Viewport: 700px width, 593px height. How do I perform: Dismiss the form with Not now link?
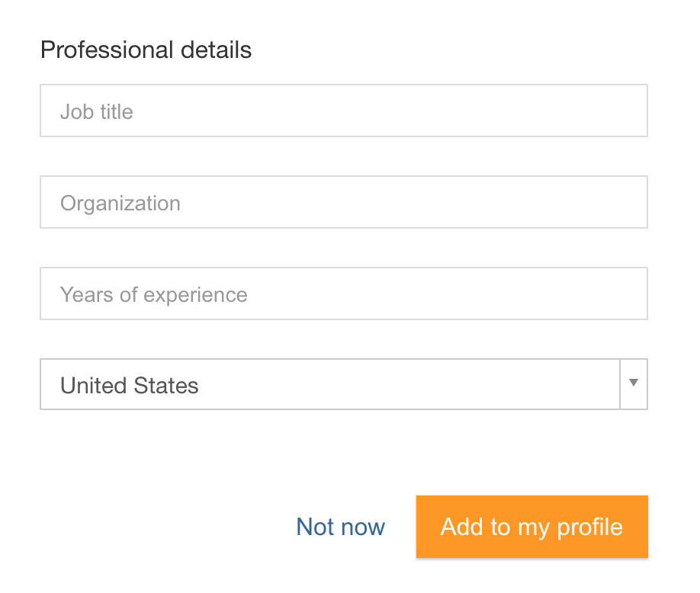[341, 527]
